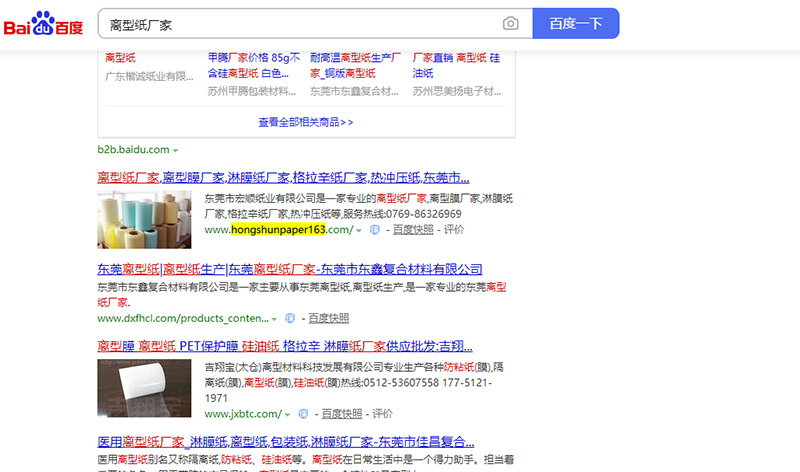Open image search via camera icon
800x472 pixels.
click(x=510, y=23)
